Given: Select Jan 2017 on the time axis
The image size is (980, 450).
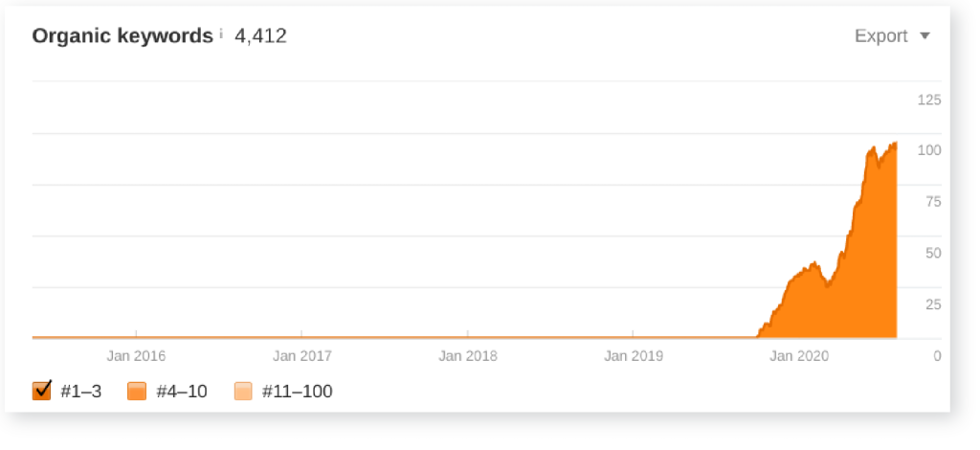Looking at the screenshot, I should 301,356.
